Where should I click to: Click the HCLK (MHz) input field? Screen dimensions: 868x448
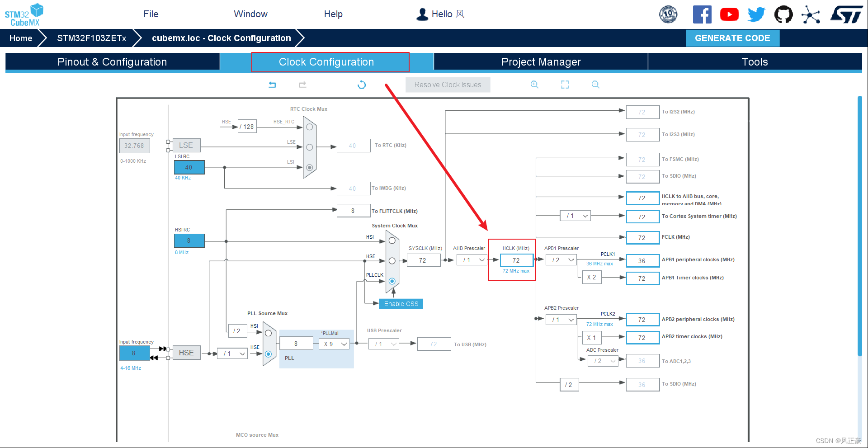point(516,260)
